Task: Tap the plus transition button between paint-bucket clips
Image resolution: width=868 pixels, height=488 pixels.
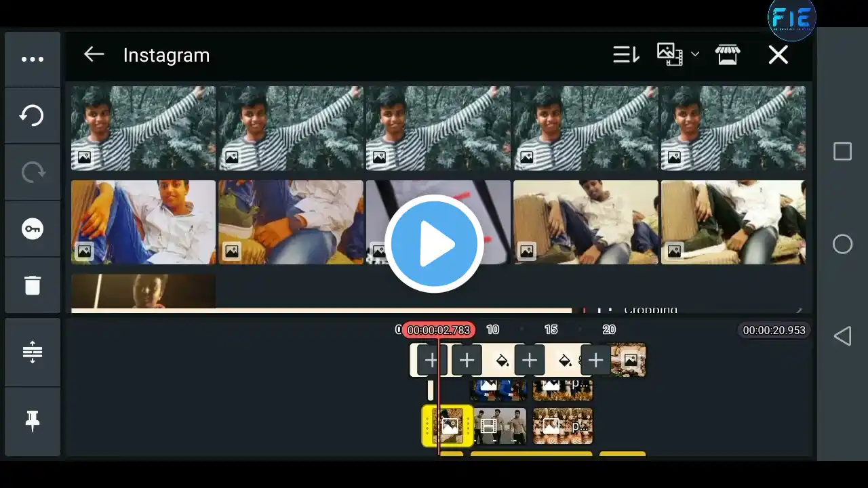Action: coord(530,361)
